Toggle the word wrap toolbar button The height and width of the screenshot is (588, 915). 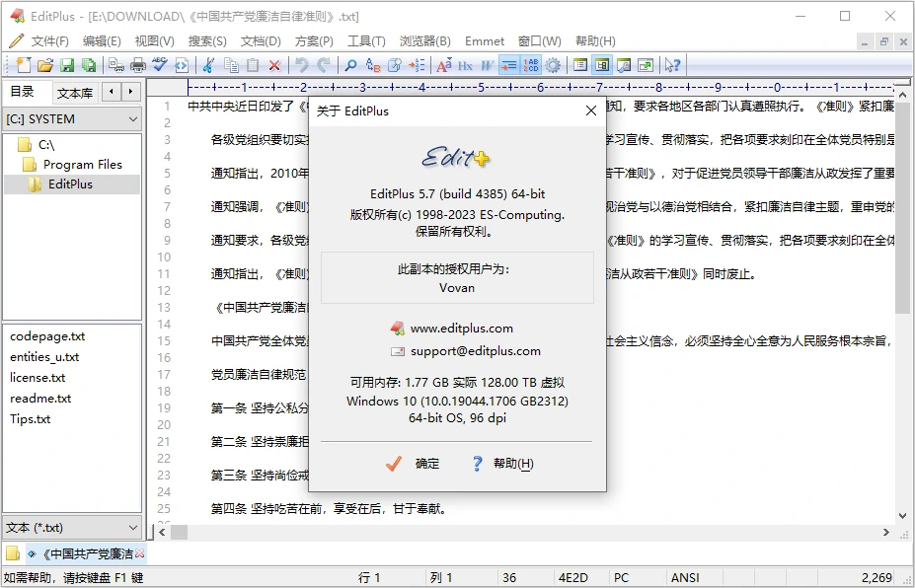coord(509,65)
